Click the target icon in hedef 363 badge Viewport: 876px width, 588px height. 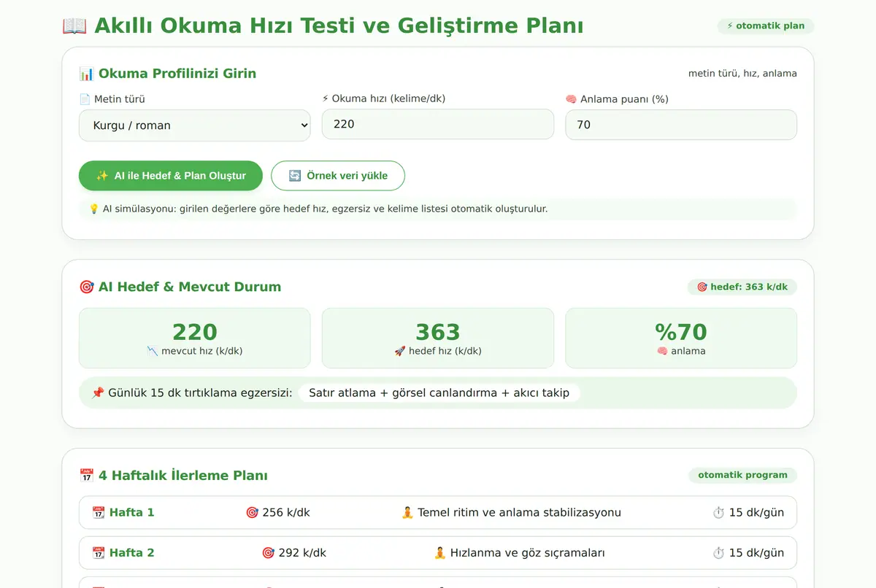[x=702, y=287]
